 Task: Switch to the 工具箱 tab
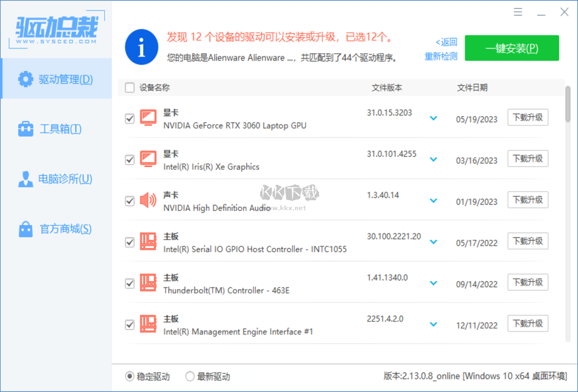[26, 129]
